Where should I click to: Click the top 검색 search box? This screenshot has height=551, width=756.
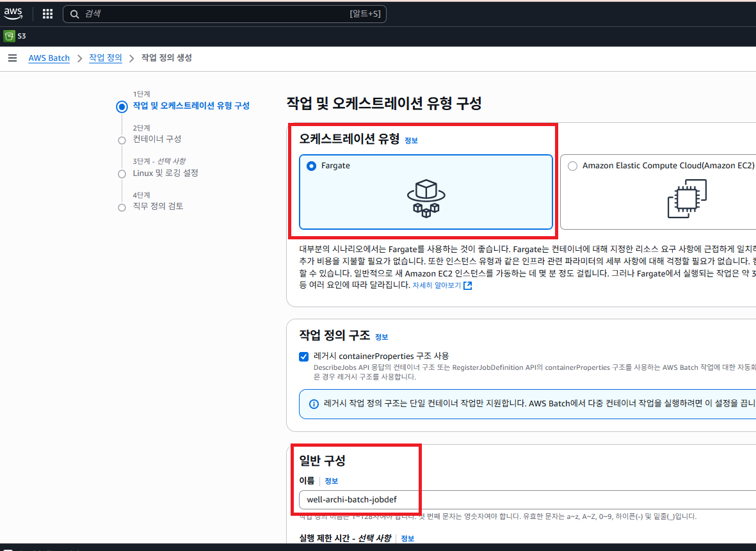pyautogui.click(x=224, y=14)
